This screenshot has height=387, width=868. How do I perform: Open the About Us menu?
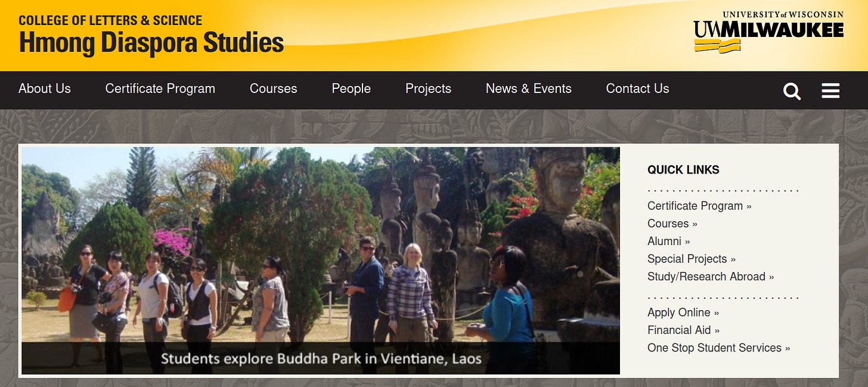[x=45, y=89]
